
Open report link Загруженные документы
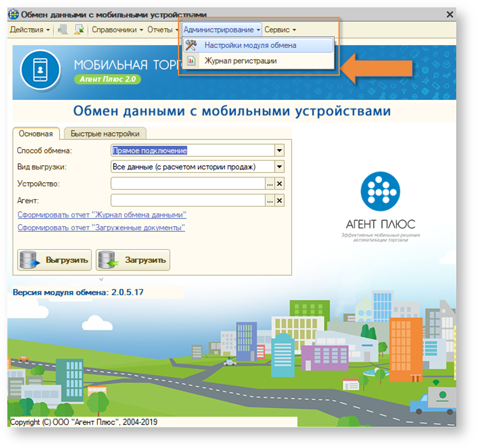[x=101, y=227]
